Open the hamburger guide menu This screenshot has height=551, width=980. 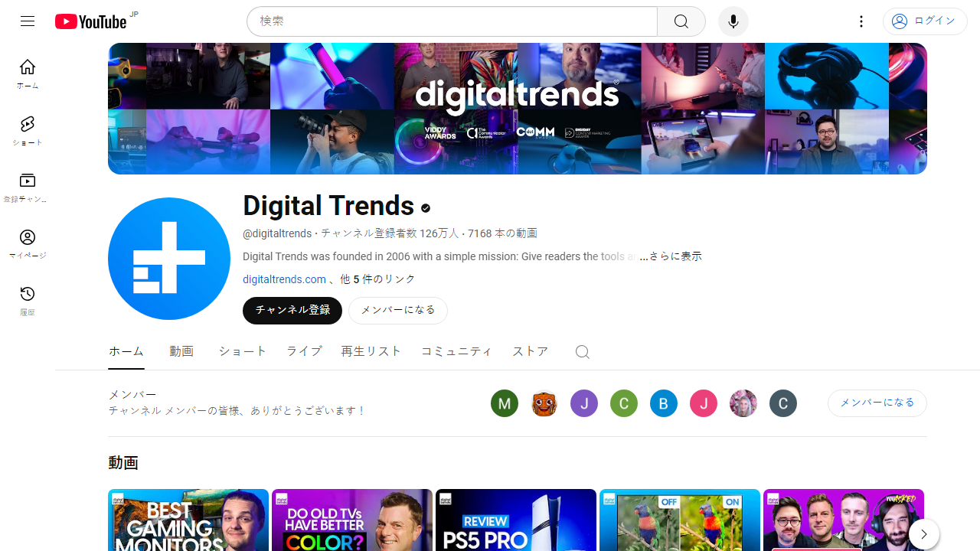click(x=28, y=21)
